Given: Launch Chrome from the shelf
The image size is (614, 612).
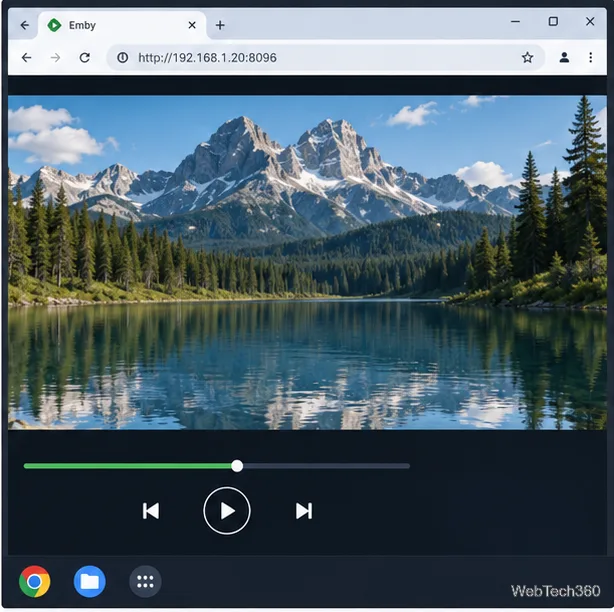Looking at the screenshot, I should coord(34,581).
